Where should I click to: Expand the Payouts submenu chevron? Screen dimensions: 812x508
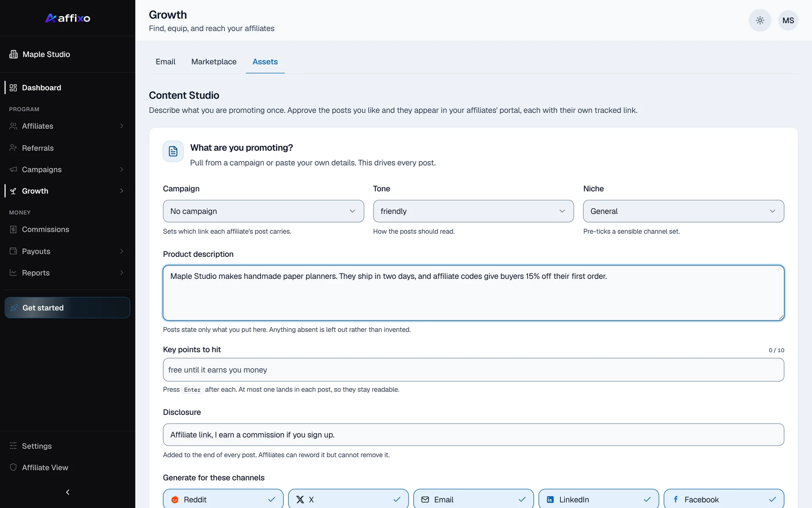(122, 251)
